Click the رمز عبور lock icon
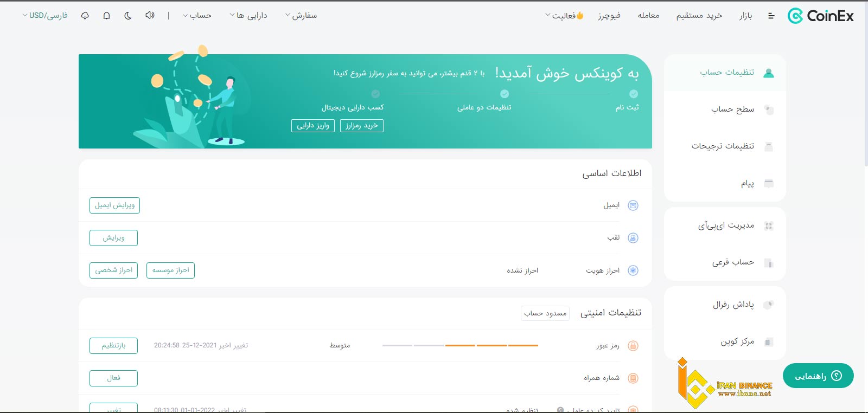 click(633, 346)
